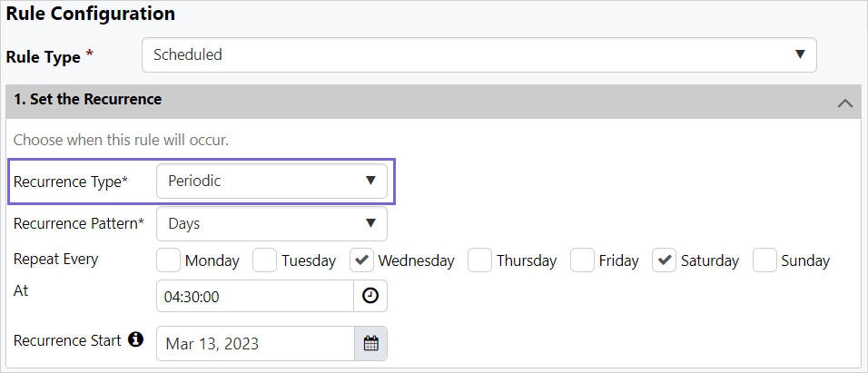Uncheck the Wednesday checkbox
The height and width of the screenshot is (373, 868).
361,260
